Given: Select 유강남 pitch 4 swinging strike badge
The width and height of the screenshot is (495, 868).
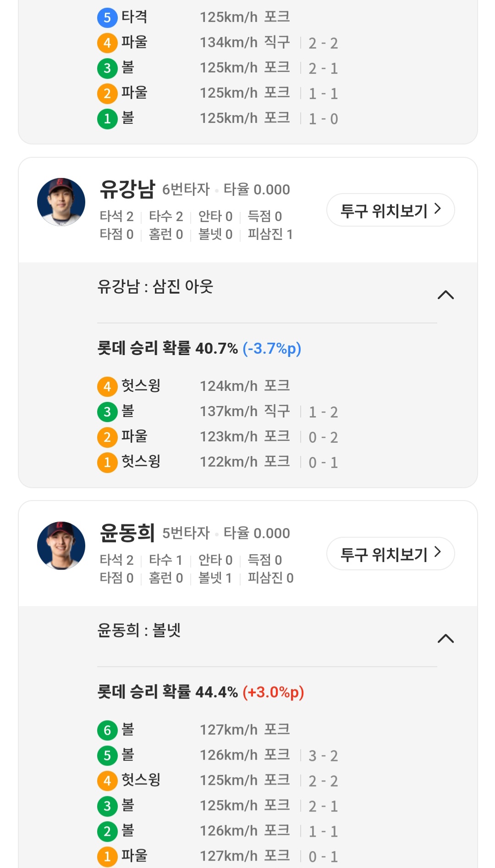Looking at the screenshot, I should (107, 386).
